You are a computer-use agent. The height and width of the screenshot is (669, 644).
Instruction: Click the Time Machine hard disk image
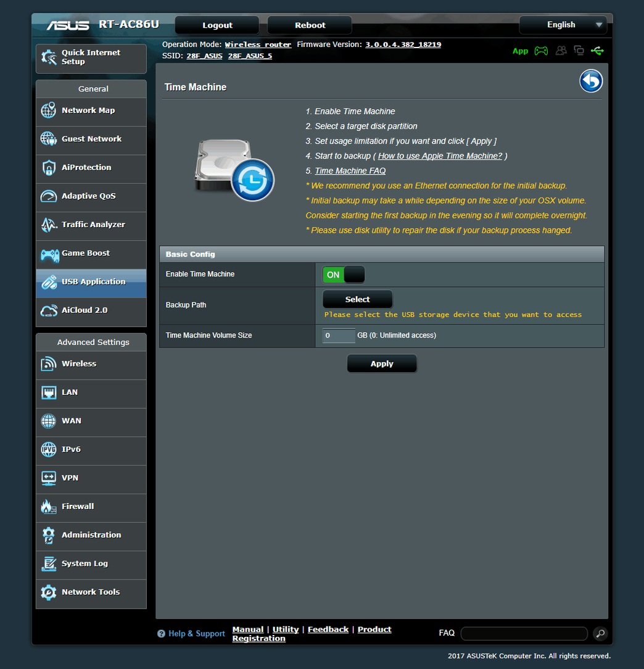point(234,170)
